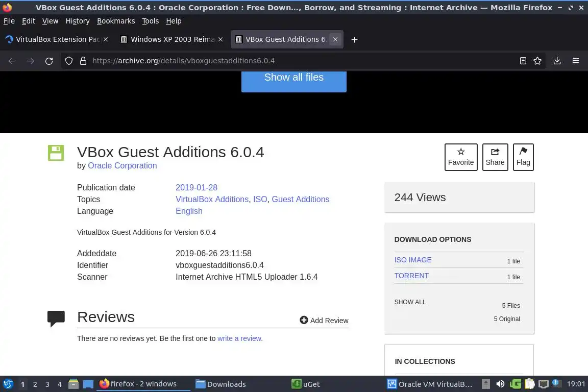Switch to workspace 3
Viewport: 588px width, 392px height.
[x=47, y=384]
